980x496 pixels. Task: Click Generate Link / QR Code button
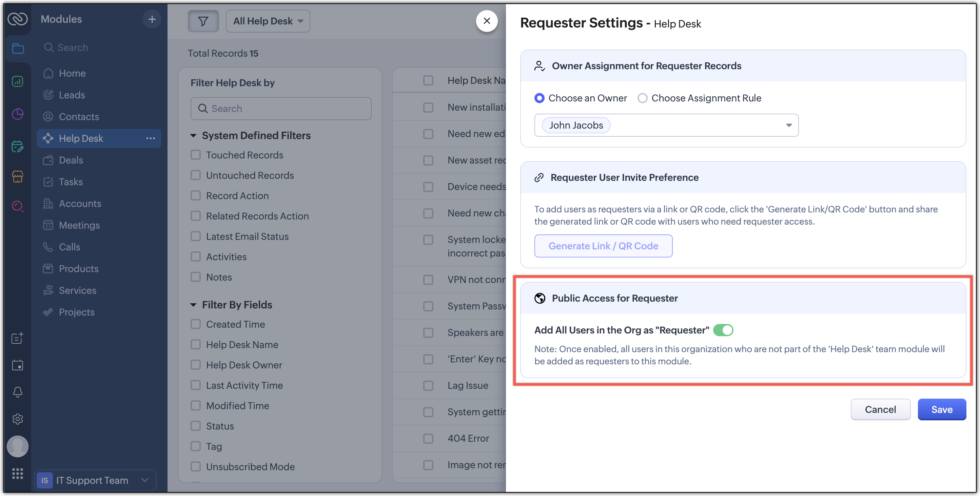point(603,246)
